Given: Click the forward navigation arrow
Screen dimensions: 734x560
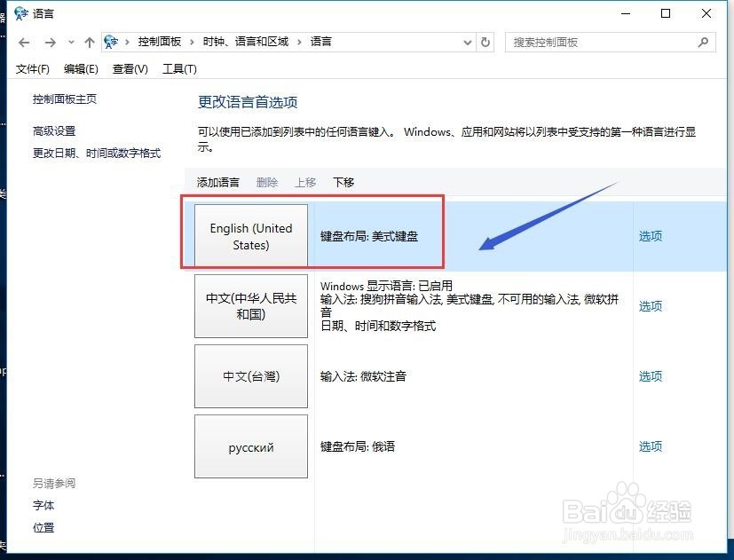Looking at the screenshot, I should pos(50,42).
